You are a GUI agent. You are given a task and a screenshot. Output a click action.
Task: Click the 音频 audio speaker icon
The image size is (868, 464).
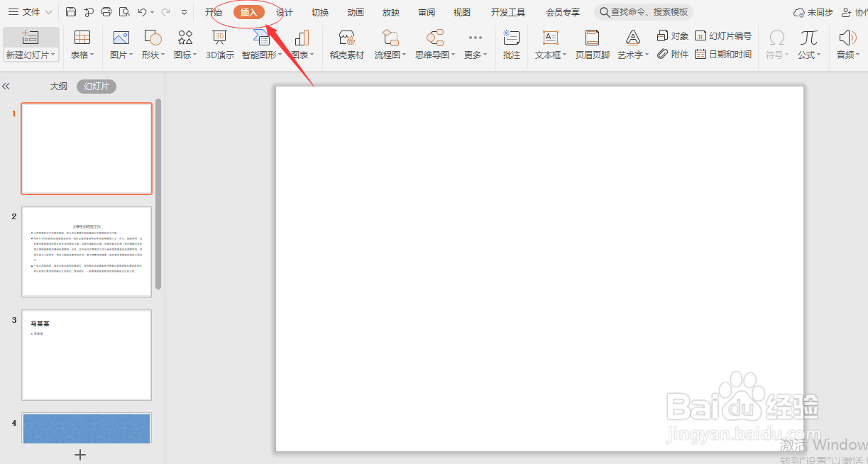[847, 38]
